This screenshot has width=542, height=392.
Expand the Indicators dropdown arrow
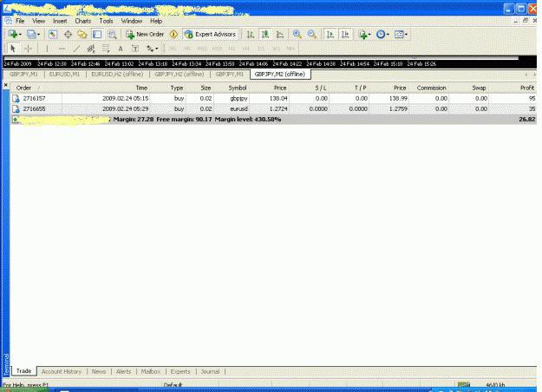click(x=369, y=35)
